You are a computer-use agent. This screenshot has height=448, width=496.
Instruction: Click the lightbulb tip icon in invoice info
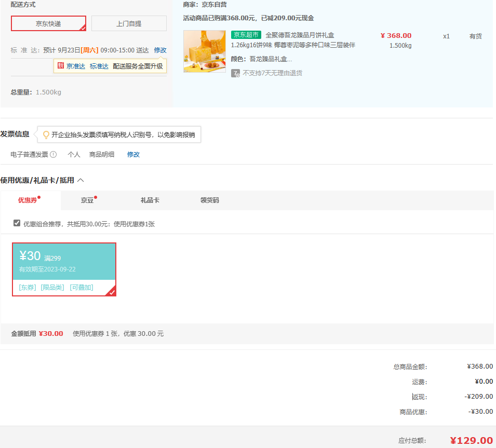[46, 135]
